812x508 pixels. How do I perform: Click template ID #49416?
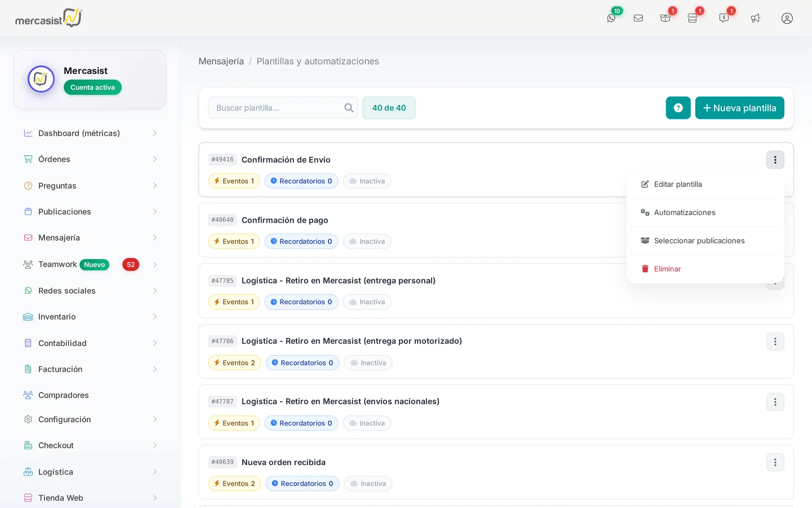(x=223, y=160)
